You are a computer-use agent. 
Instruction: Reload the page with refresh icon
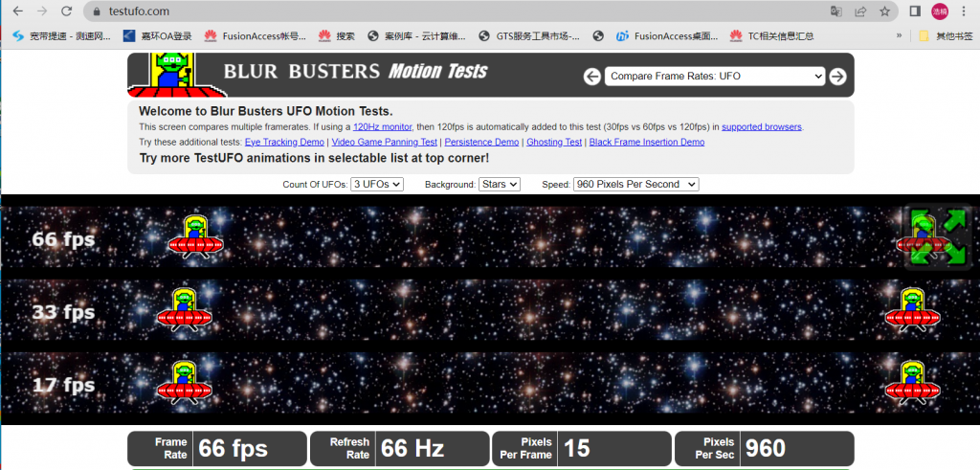[66, 11]
